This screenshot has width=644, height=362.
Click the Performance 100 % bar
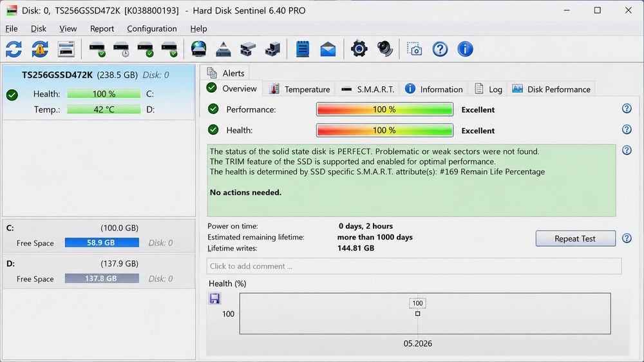(x=385, y=110)
